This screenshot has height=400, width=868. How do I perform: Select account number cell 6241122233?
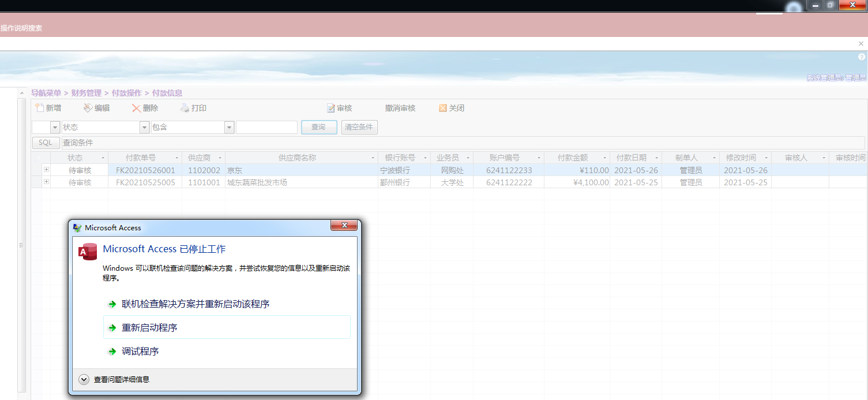[x=509, y=170]
